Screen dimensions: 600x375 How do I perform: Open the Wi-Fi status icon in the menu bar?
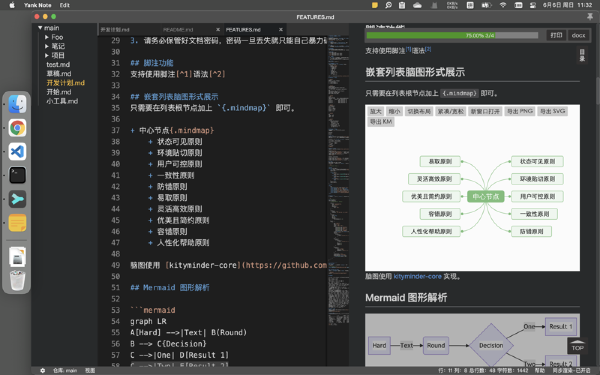coord(503,5)
